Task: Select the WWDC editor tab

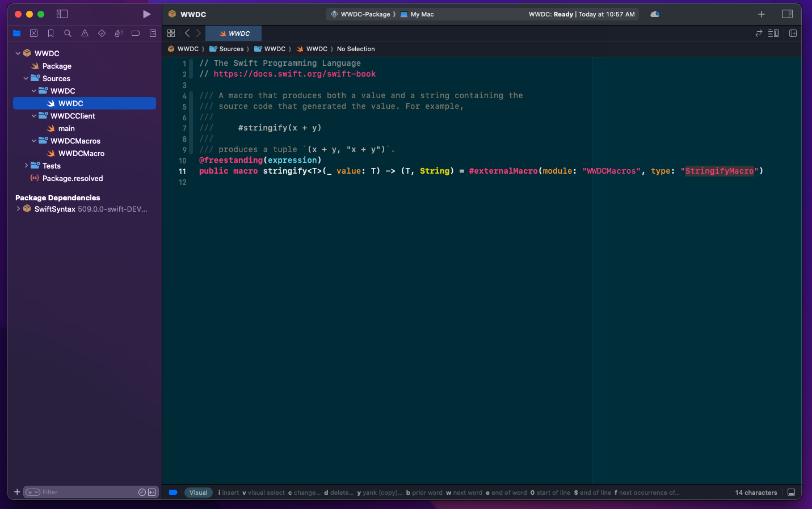Action: tap(234, 33)
